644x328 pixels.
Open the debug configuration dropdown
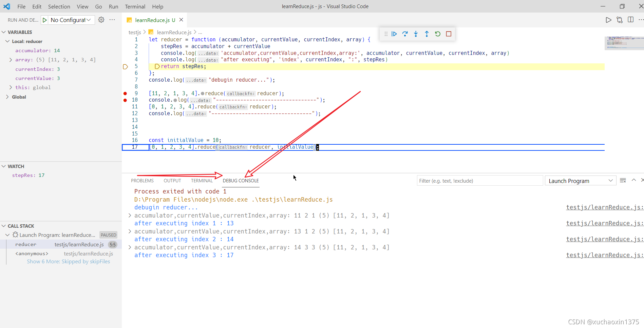(x=68, y=20)
